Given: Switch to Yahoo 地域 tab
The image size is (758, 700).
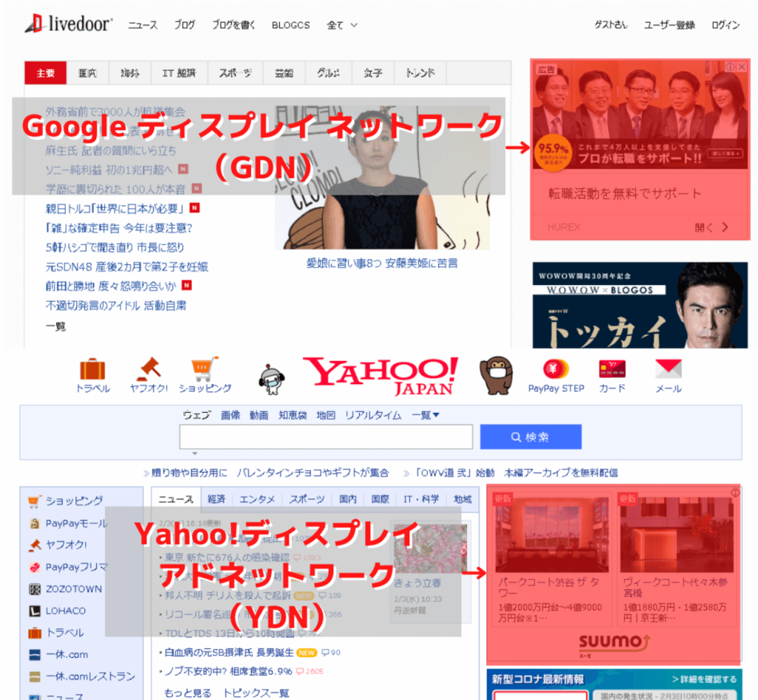Looking at the screenshot, I should [x=463, y=499].
